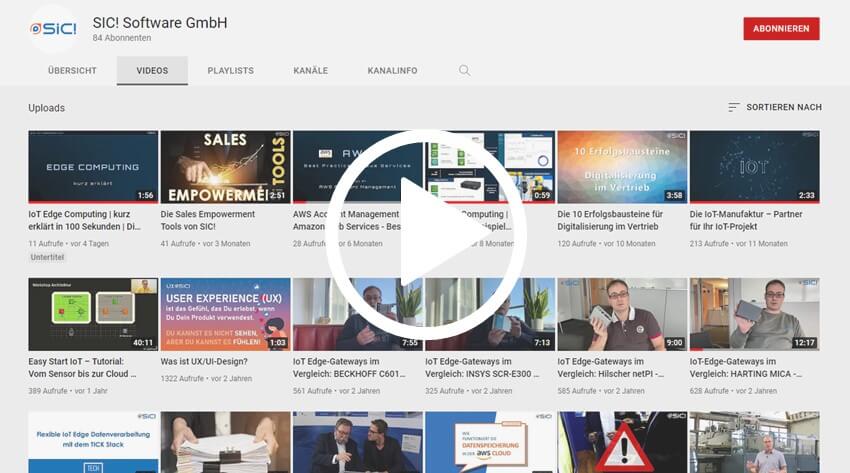Click the SIC! channel logo avatar
The width and height of the screenshot is (850, 473).
point(53,28)
